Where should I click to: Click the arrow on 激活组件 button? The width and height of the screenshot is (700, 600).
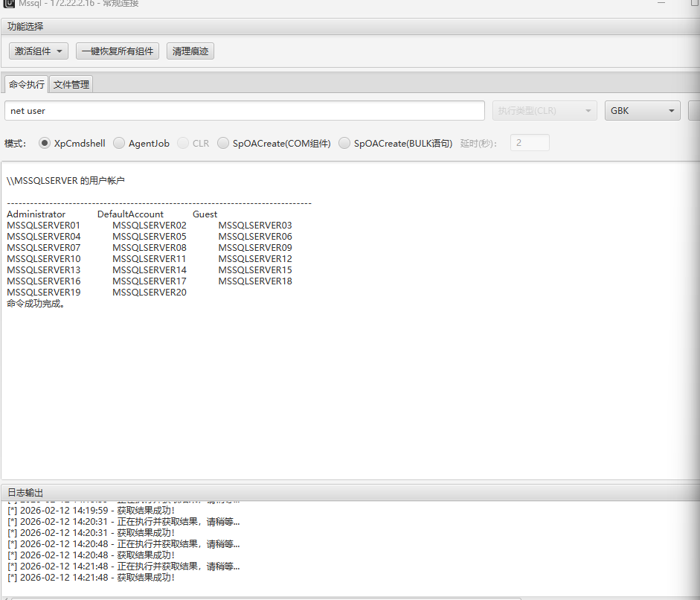click(x=59, y=51)
